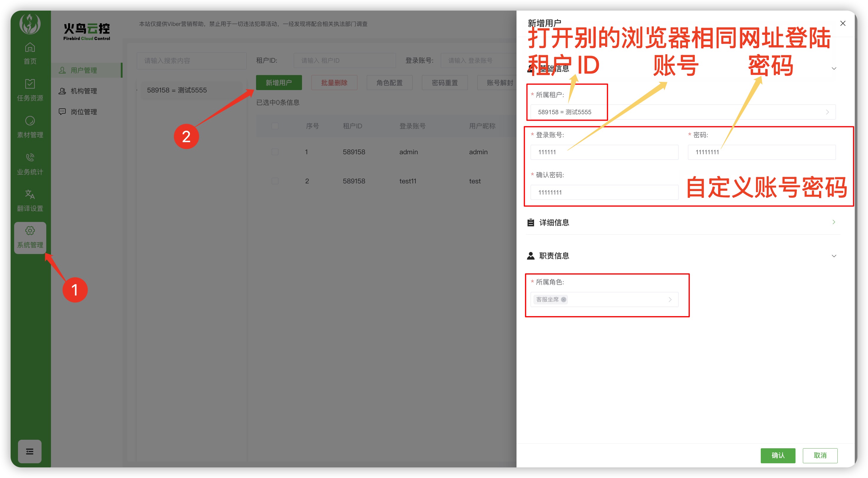Open the 系统管理 gear icon
Screen dimensions: 868x478
pyautogui.click(x=30, y=231)
